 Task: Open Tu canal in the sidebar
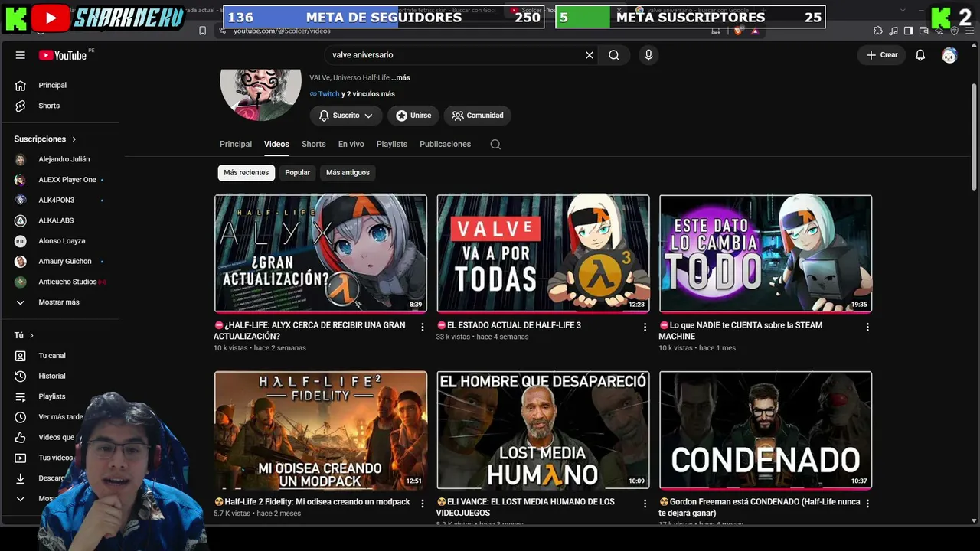(54, 356)
